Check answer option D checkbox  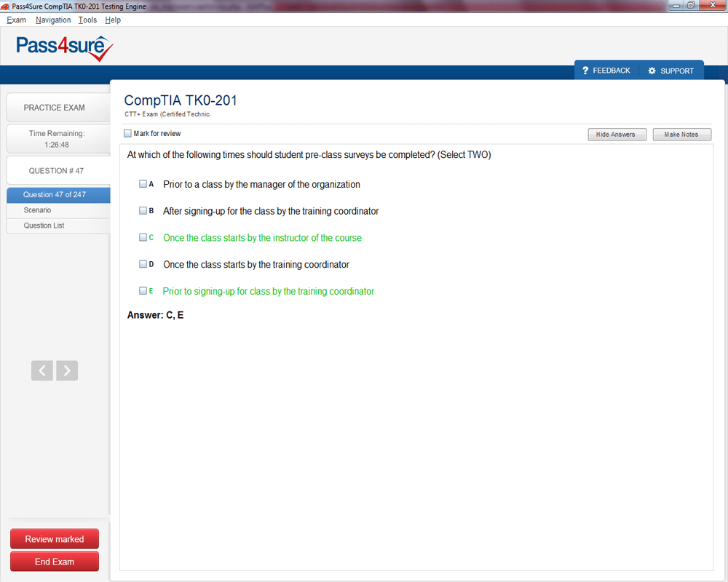click(x=143, y=264)
